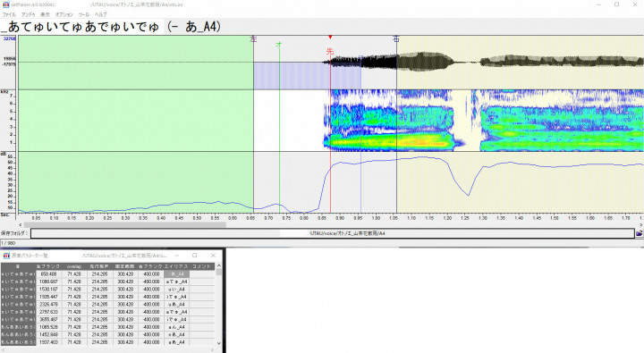
Task: Click the overlap column header
Action: click(x=74, y=266)
